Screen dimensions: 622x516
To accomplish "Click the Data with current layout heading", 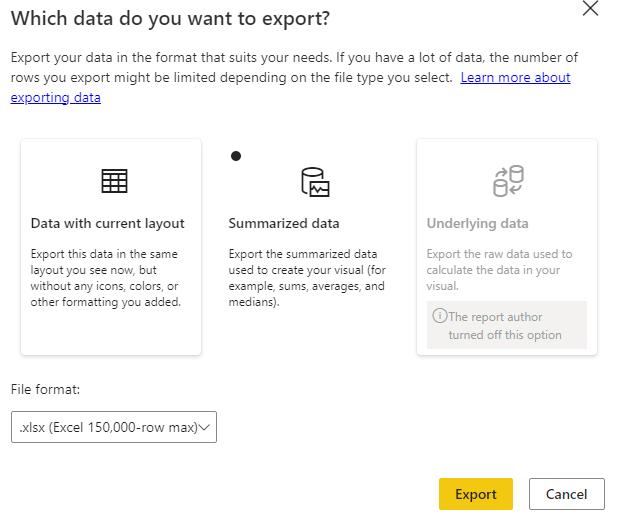I will tap(108, 223).
